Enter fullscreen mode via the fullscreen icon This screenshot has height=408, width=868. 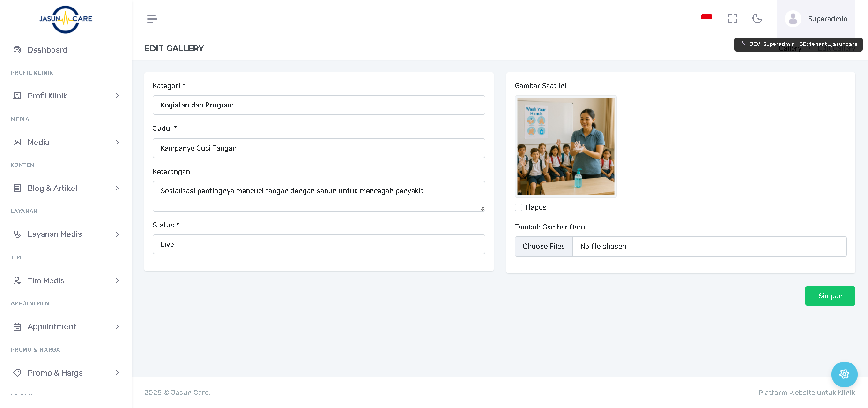pos(733,18)
